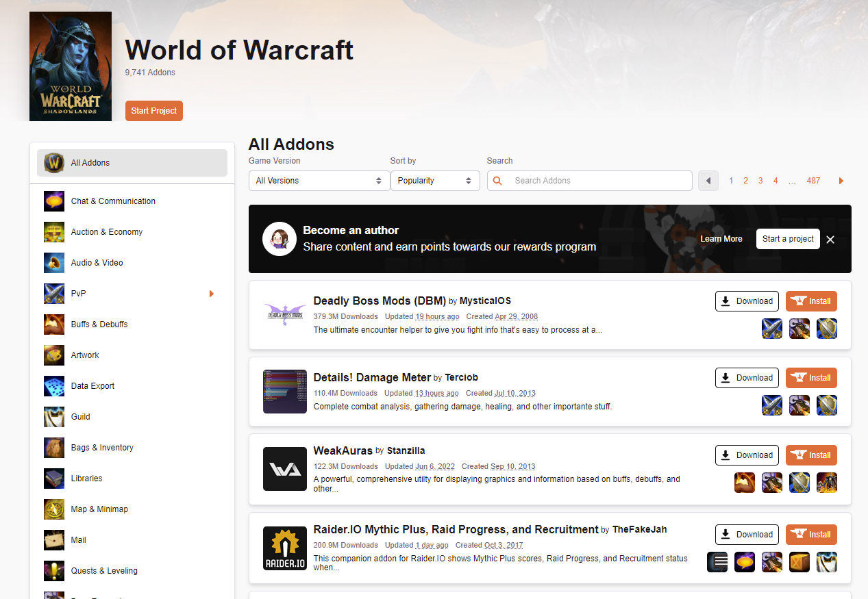Select the Libraries book icon in sidebar
868x599 pixels.
tap(54, 479)
